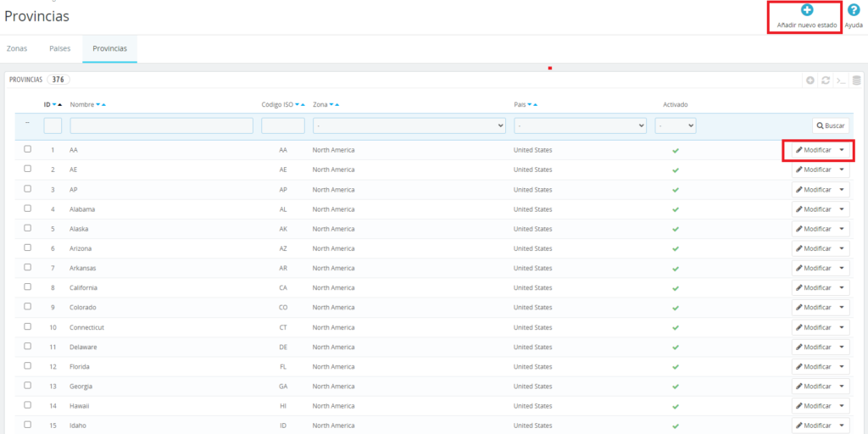Check the checkbox for row AA

pos(28,149)
